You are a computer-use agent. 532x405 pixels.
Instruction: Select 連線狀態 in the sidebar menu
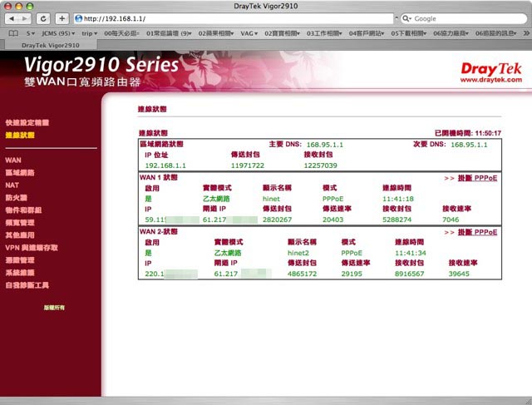coord(20,135)
